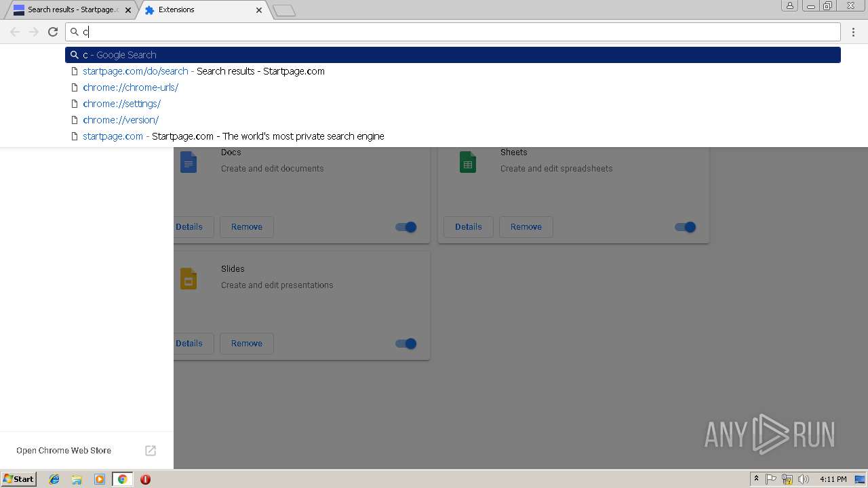Viewport: 868px width, 488px height.
Task: Click the Chrome taskbar icon
Action: tap(122, 479)
